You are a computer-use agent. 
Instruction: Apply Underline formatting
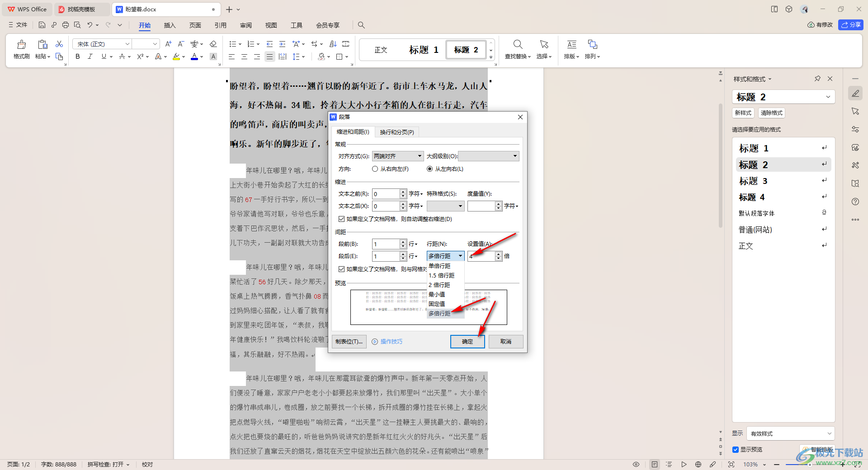point(104,56)
